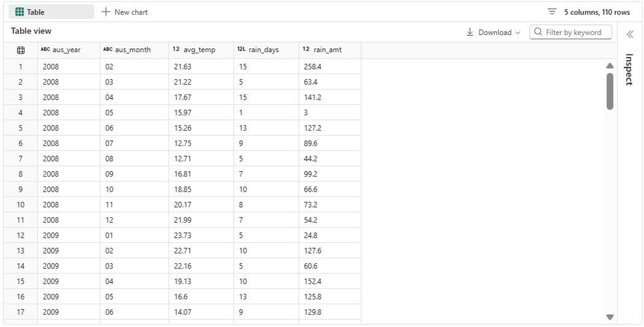The image size is (644, 327).
Task: Click the table grid icon in header corner
Action: coord(20,50)
